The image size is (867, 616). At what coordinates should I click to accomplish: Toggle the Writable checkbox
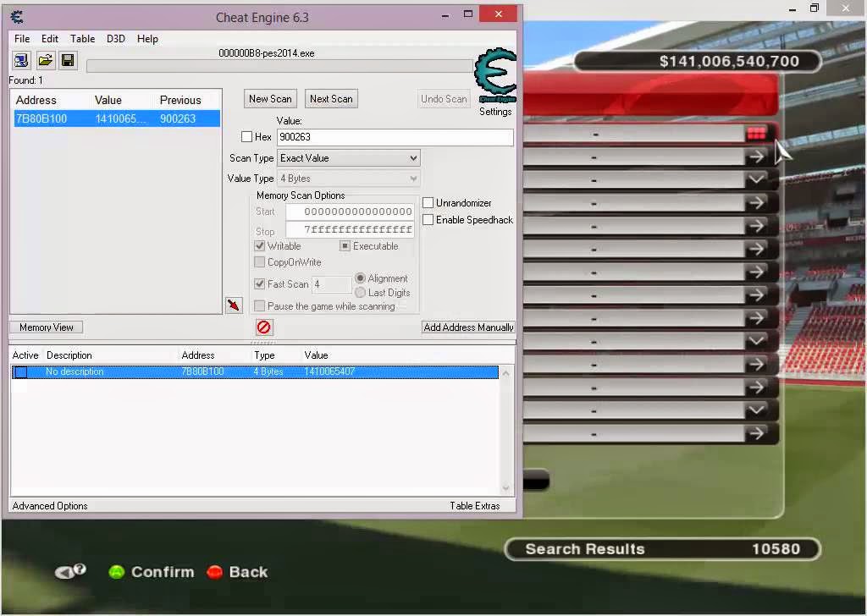click(x=259, y=246)
